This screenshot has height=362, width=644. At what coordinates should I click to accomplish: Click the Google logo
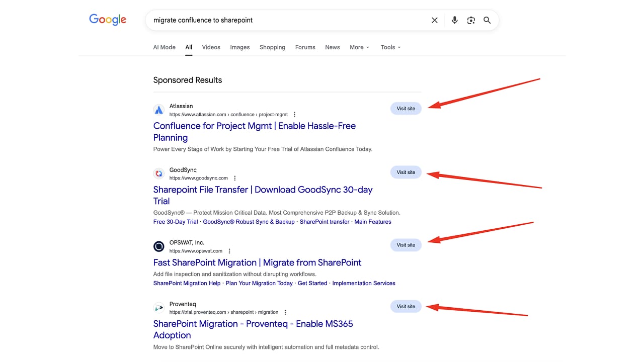[x=108, y=20]
